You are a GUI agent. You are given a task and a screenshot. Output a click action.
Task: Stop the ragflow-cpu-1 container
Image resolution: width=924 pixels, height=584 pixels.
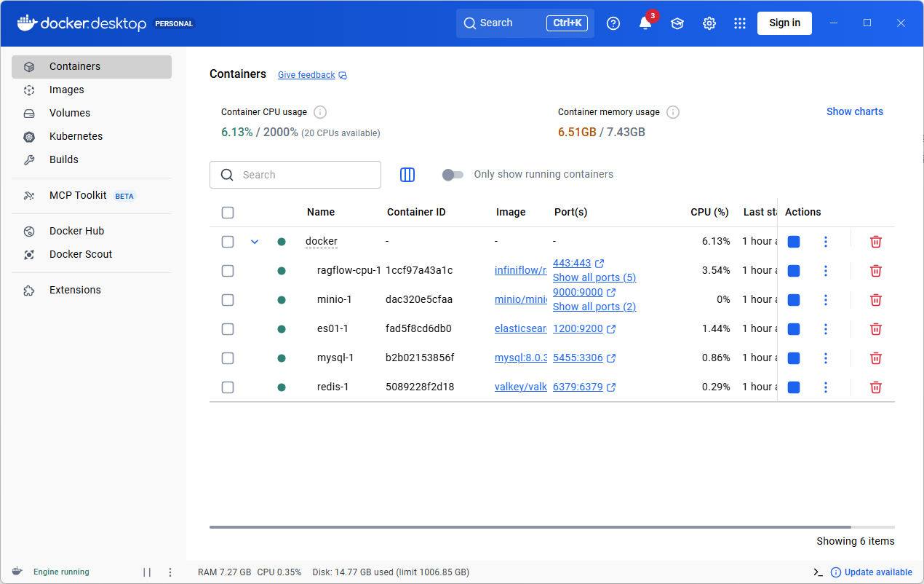coord(794,271)
